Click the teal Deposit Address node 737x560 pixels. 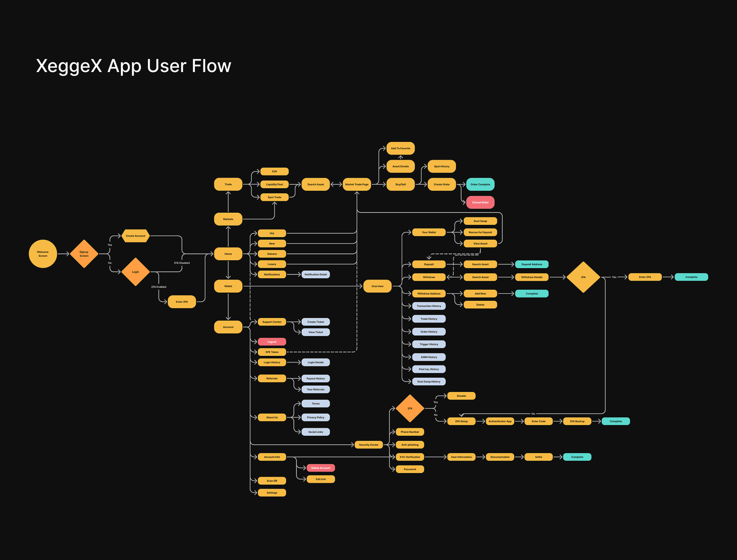532,264
